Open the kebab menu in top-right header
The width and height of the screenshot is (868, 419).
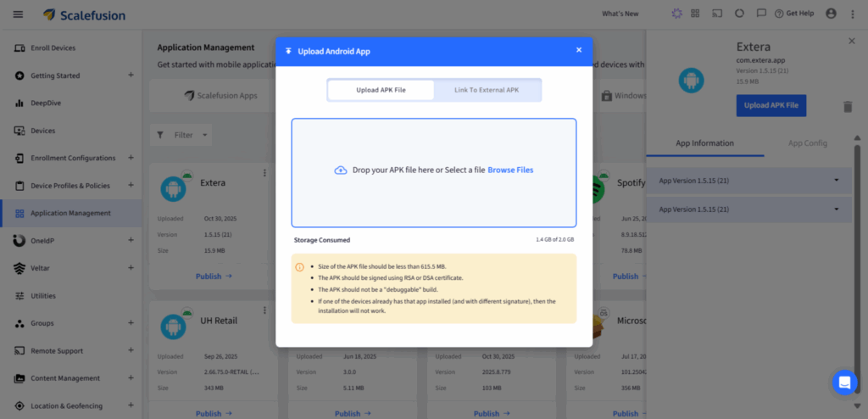point(852,14)
